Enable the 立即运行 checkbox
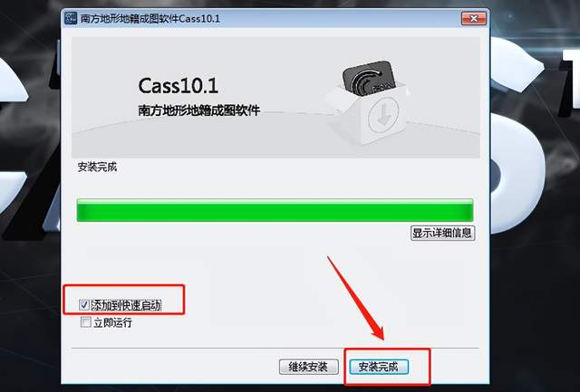Image resolution: width=580 pixels, height=392 pixels. 85,321
